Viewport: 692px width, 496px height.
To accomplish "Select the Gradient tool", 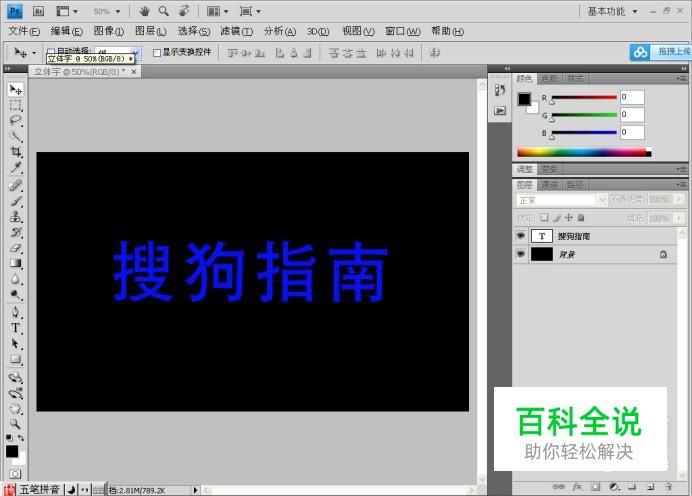I will (x=15, y=263).
